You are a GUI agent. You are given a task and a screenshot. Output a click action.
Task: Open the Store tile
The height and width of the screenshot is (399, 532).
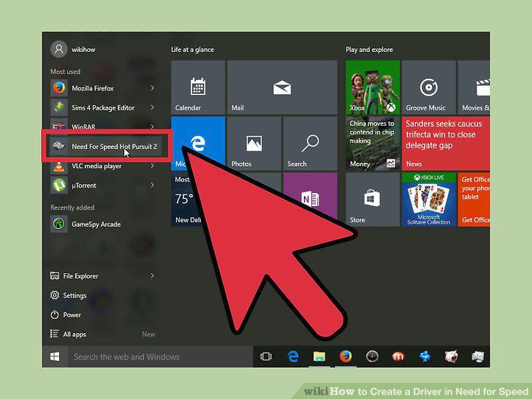(x=373, y=199)
